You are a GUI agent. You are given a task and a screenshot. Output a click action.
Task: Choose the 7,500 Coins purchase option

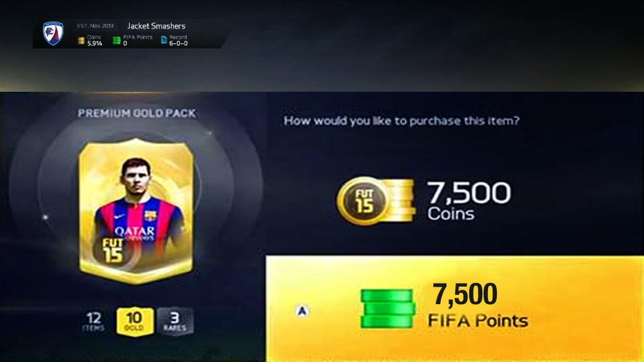tap(424, 201)
